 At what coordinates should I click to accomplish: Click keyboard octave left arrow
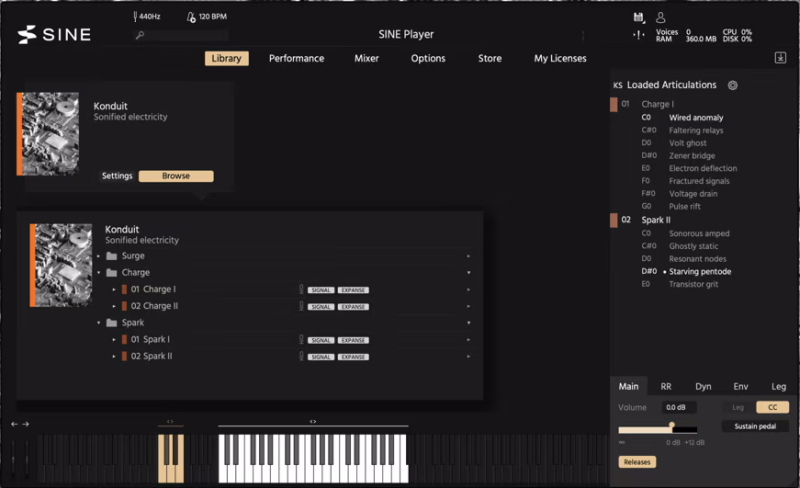click(x=14, y=424)
